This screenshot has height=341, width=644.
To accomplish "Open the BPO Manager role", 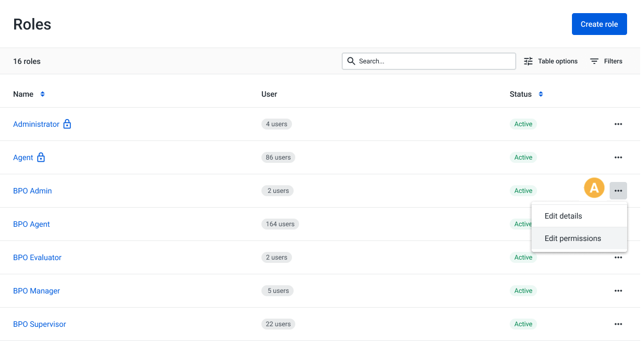I will (36, 291).
